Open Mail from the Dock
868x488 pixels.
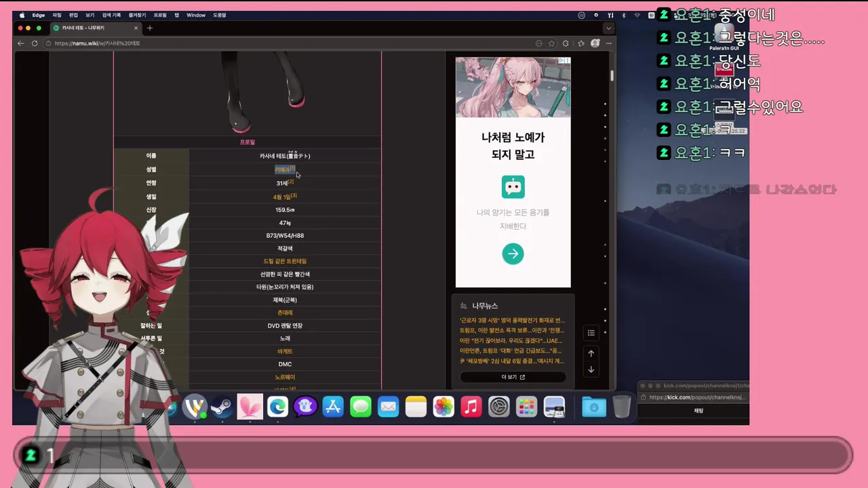coord(389,407)
